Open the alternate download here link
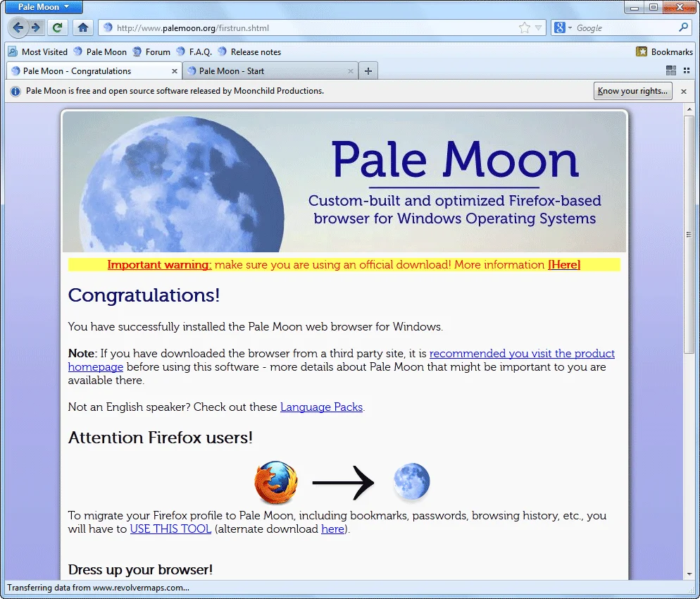This screenshot has width=700, height=599. (332, 529)
